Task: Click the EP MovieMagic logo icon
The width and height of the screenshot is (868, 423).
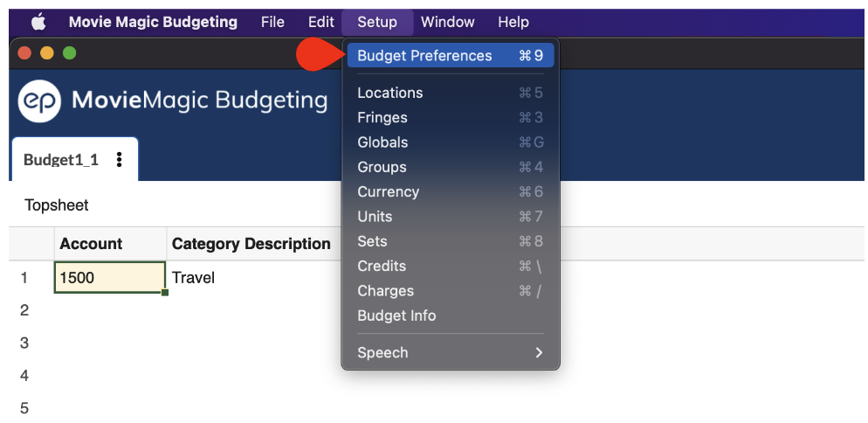Action: (x=39, y=101)
